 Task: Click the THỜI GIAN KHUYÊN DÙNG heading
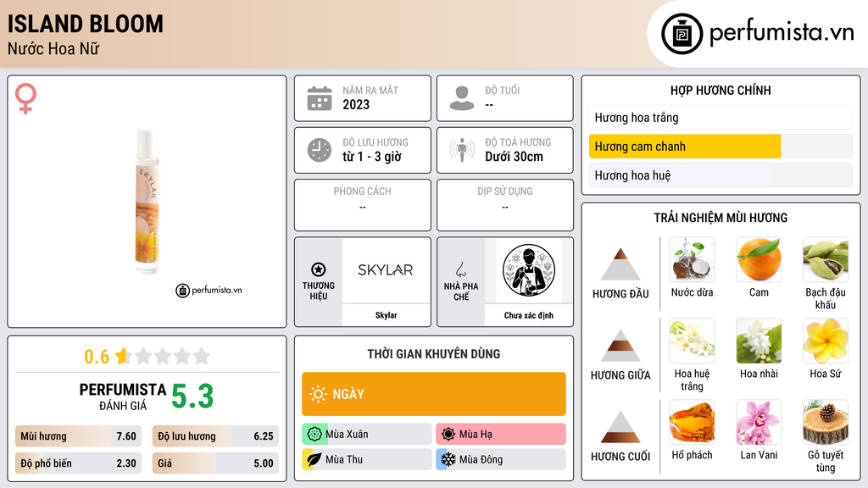click(434, 354)
